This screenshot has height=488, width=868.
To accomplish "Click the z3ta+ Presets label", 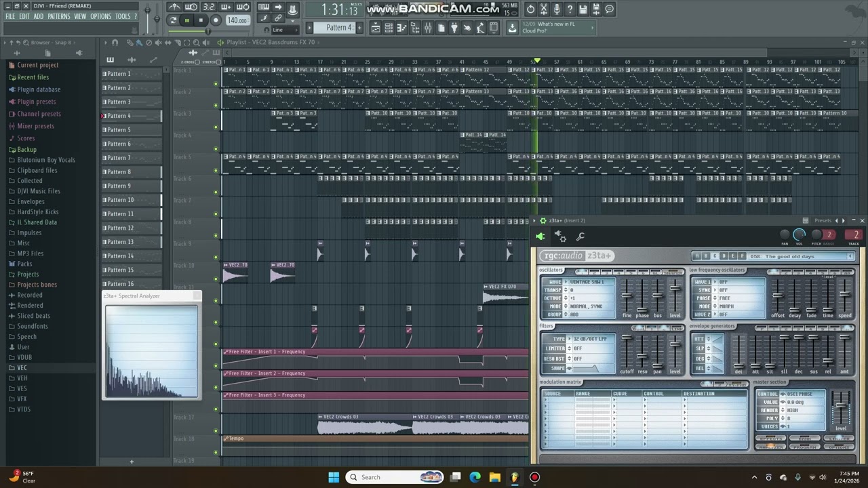I will (x=823, y=220).
